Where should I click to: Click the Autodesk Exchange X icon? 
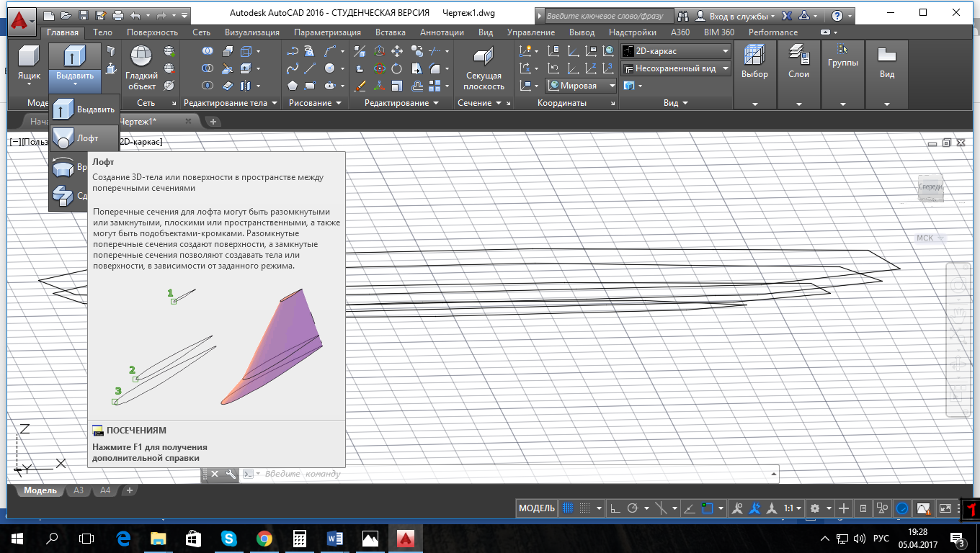[788, 15]
